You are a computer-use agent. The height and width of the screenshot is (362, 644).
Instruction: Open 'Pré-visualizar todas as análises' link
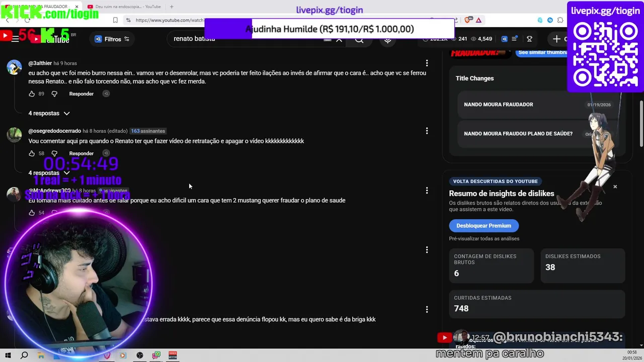[x=484, y=239]
